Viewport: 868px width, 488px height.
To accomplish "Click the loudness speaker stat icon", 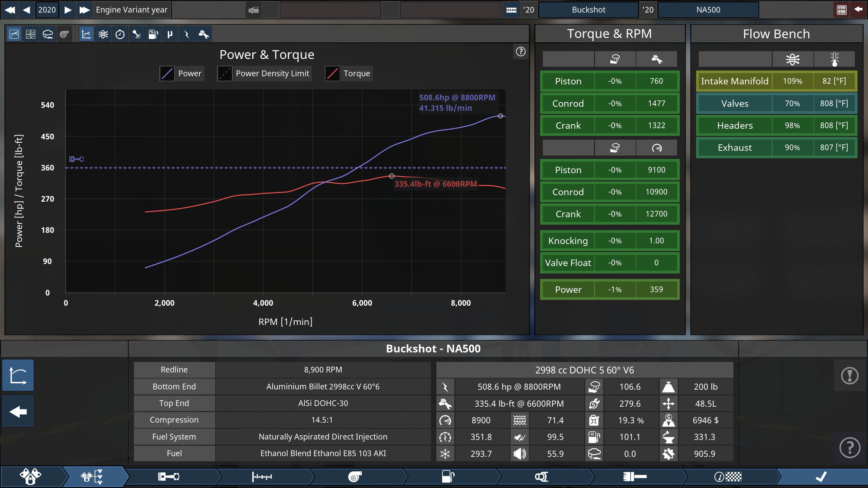I will click(x=519, y=453).
